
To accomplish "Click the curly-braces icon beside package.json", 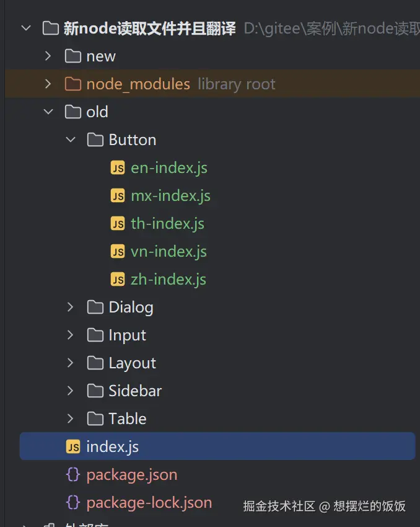I will pyautogui.click(x=73, y=475).
